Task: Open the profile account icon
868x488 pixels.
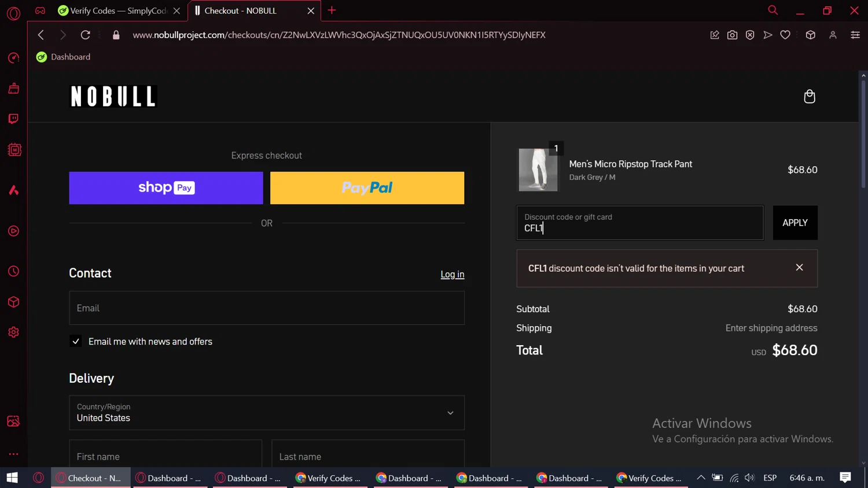Action: (x=833, y=35)
